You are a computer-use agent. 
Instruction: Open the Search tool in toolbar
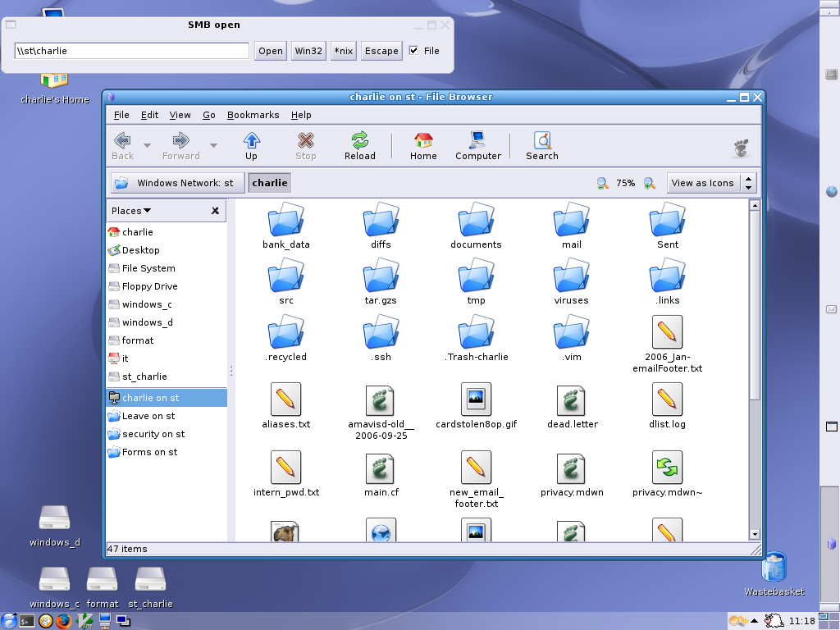click(x=541, y=145)
